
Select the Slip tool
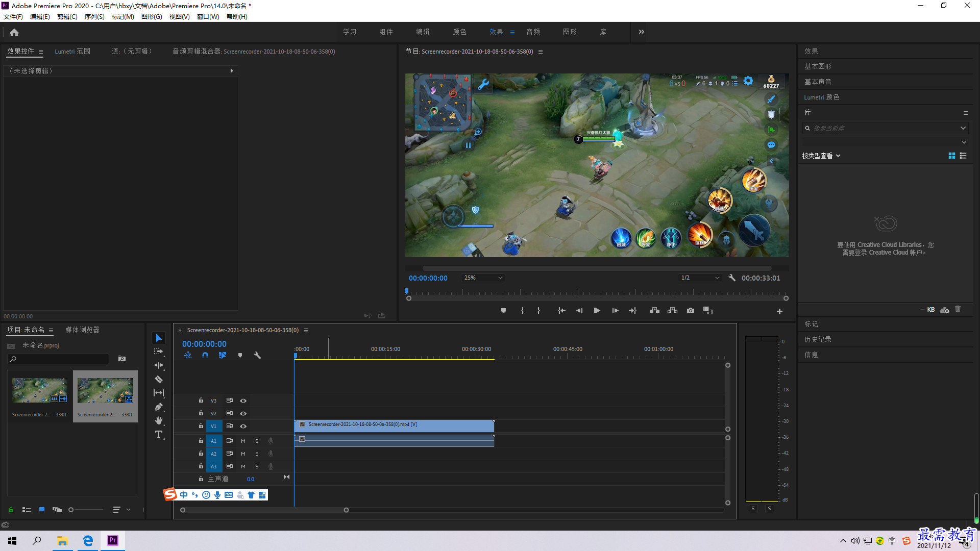[x=159, y=393]
